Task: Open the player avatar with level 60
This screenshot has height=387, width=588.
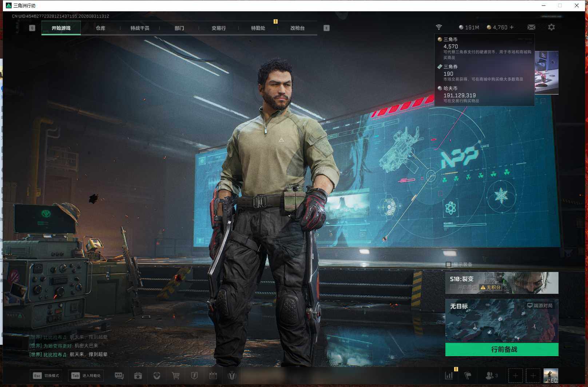Action: pos(551,376)
